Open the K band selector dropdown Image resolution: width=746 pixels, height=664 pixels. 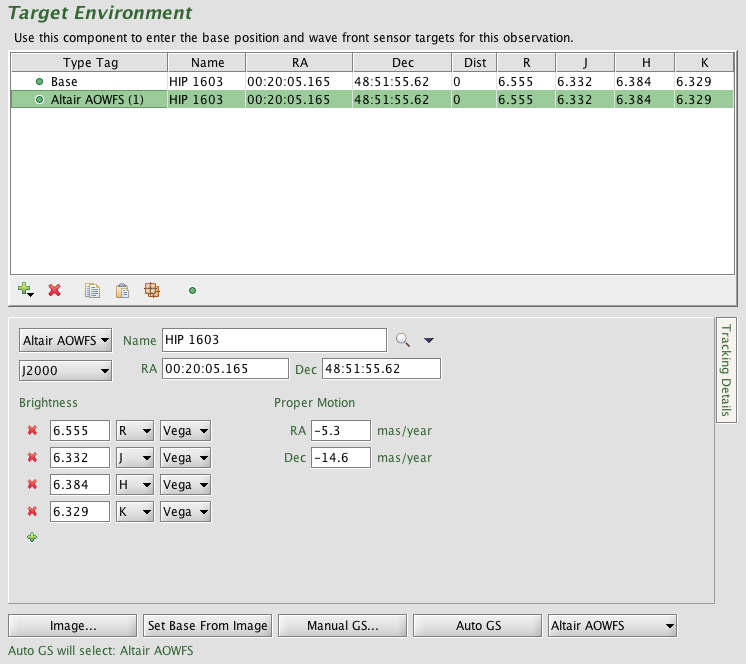tap(135, 512)
